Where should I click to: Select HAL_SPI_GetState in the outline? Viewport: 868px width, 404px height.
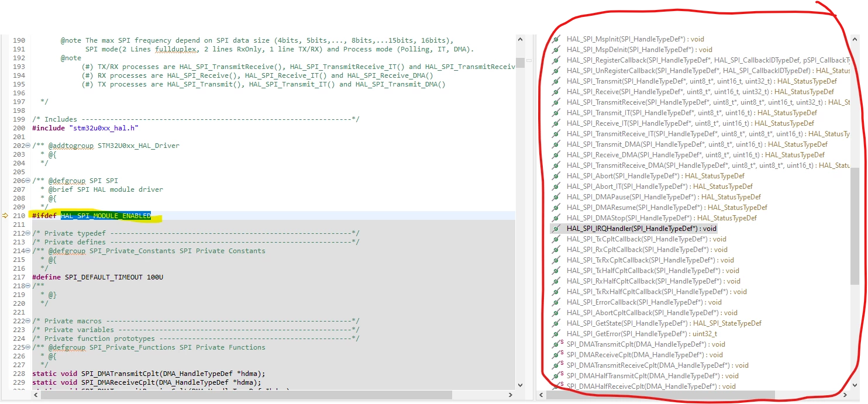click(664, 323)
